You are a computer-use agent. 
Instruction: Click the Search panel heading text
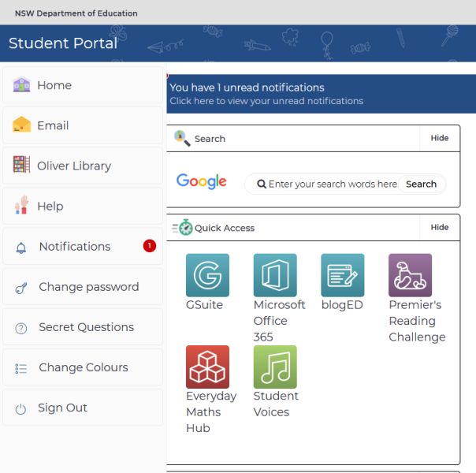click(210, 139)
